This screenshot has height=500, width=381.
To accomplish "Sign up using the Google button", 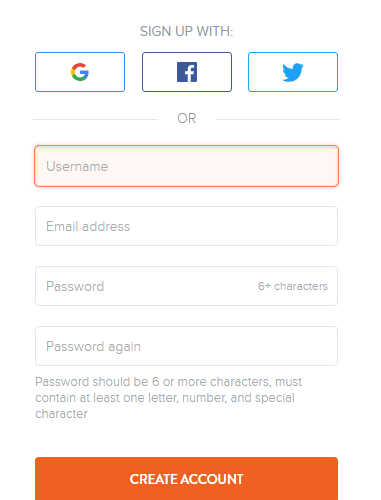I will coord(80,72).
